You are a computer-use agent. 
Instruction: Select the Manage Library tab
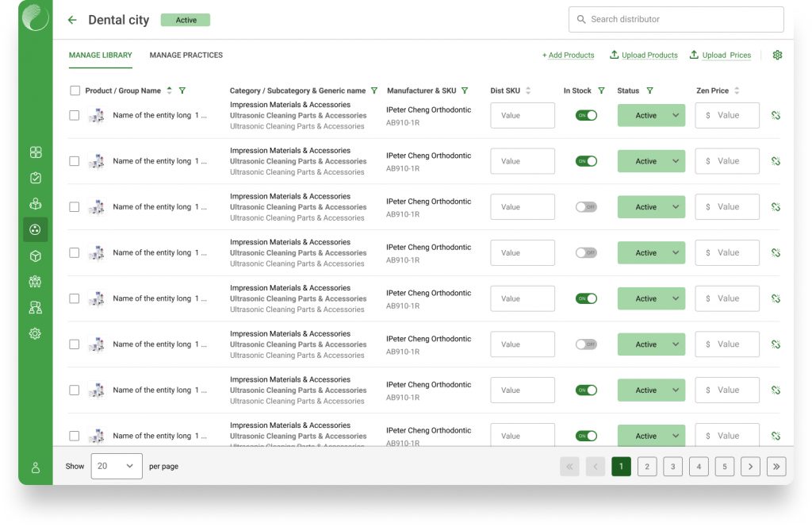[100, 55]
